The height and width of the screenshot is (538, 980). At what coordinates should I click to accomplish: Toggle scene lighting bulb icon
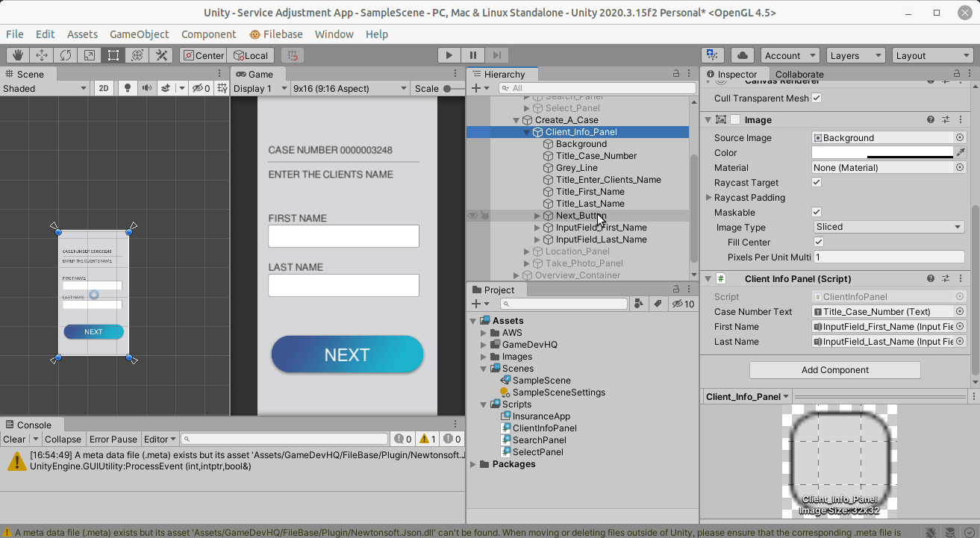(128, 88)
